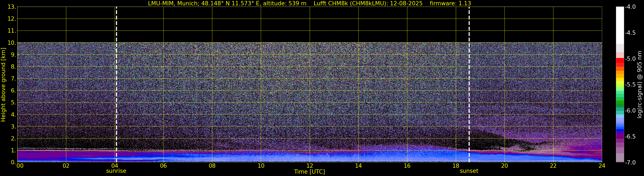Viewport: 644px width, 176px height.
Task: Click the '-5.5' colorbar tick label
Action: (x=630, y=85)
